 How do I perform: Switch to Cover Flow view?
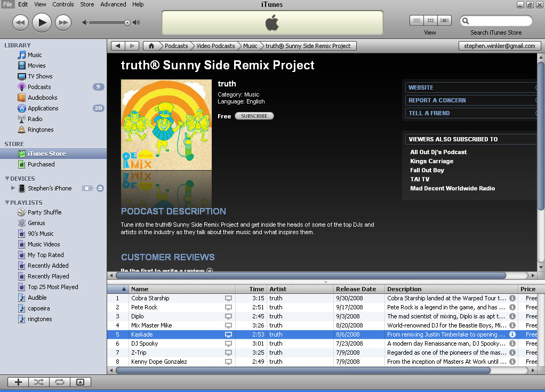coord(444,20)
